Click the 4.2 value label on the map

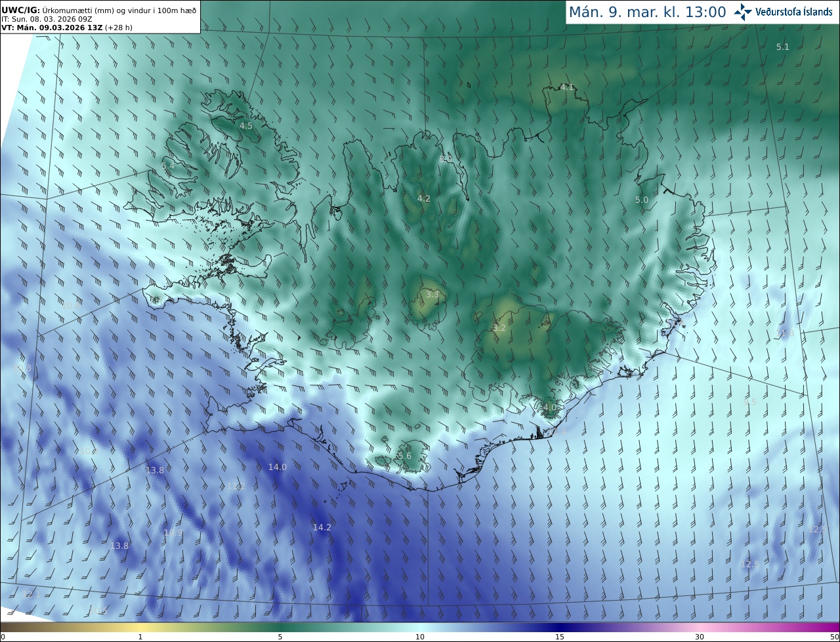coord(424,198)
